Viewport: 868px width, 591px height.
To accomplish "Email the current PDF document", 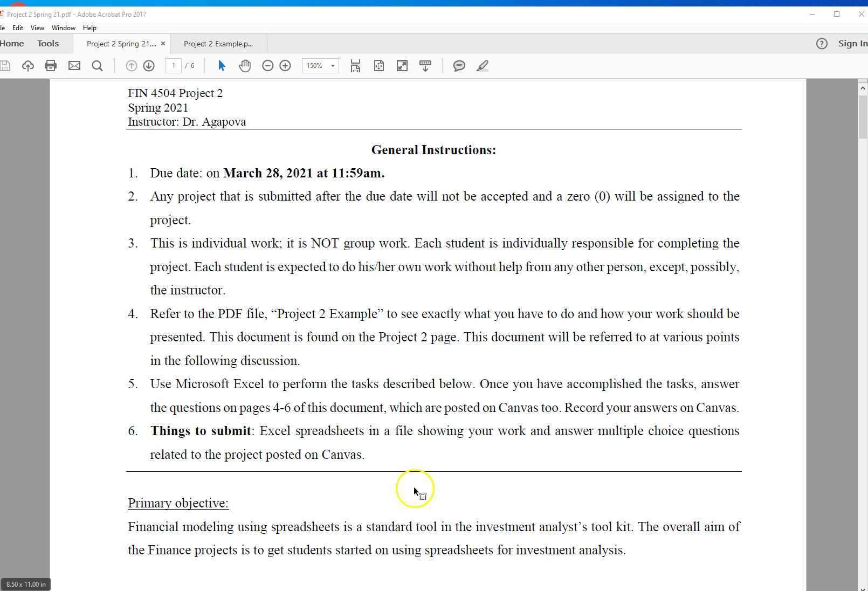I will pyautogui.click(x=74, y=66).
